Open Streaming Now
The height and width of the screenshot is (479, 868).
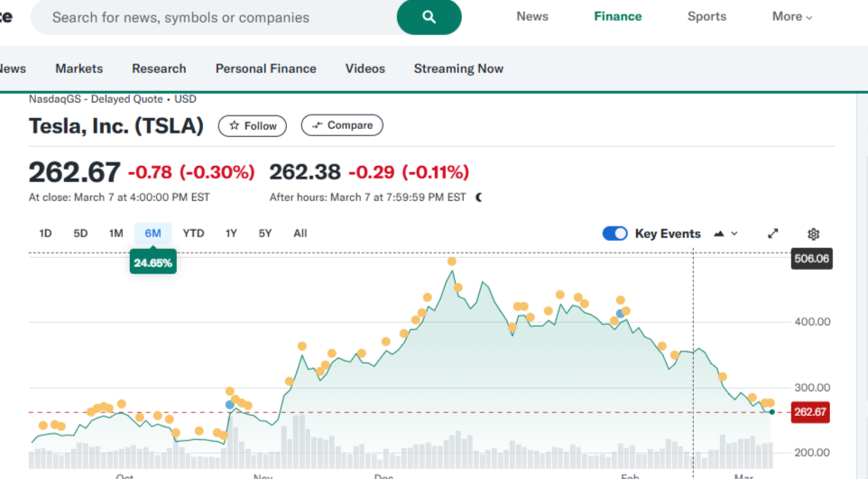coord(459,69)
